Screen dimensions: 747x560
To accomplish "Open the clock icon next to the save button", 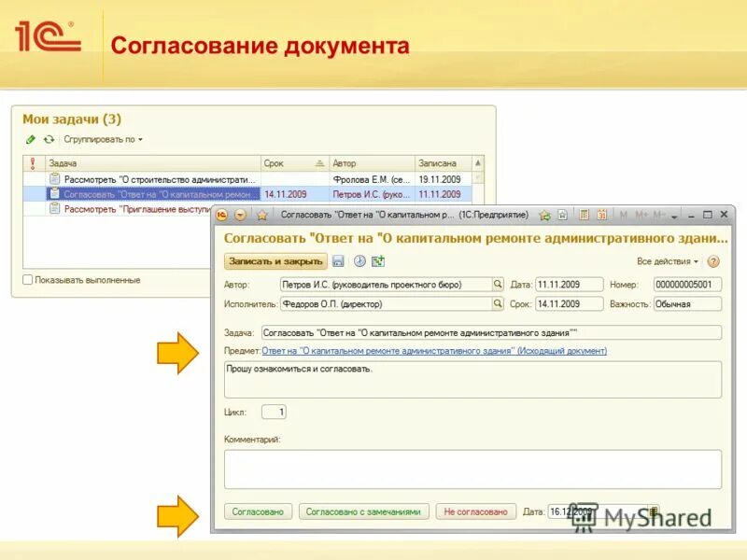I will 359,259.
